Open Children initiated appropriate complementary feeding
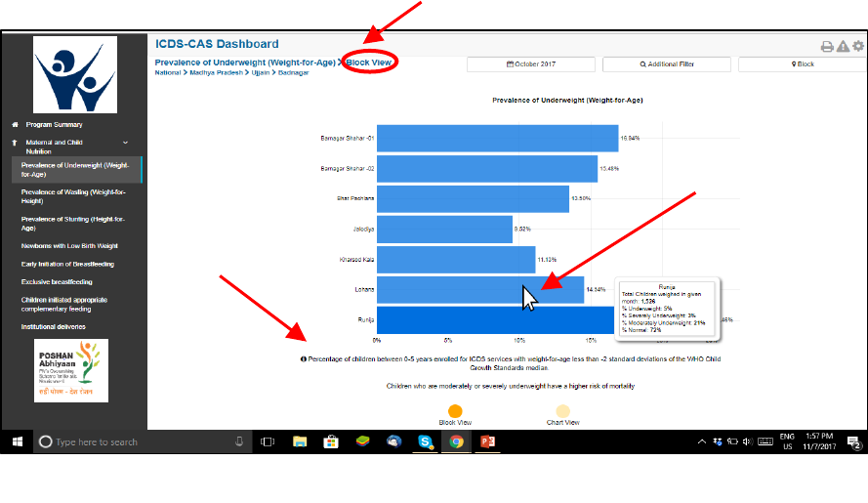 pyautogui.click(x=64, y=304)
